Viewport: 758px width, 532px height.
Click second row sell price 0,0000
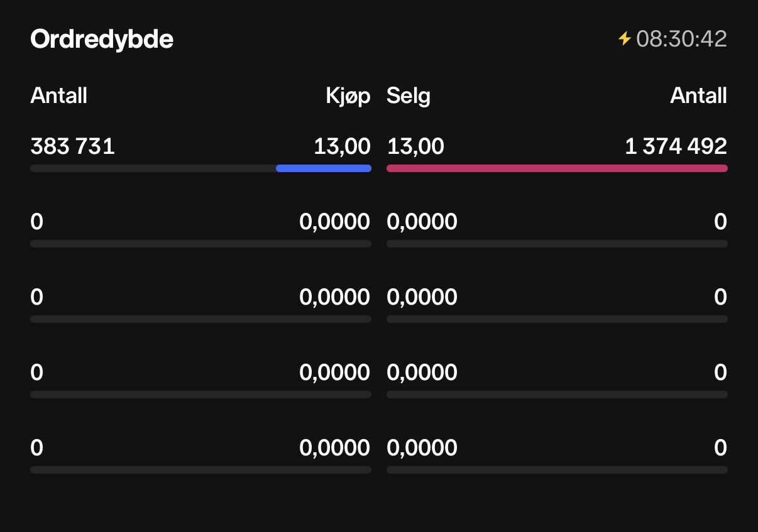pyautogui.click(x=422, y=222)
